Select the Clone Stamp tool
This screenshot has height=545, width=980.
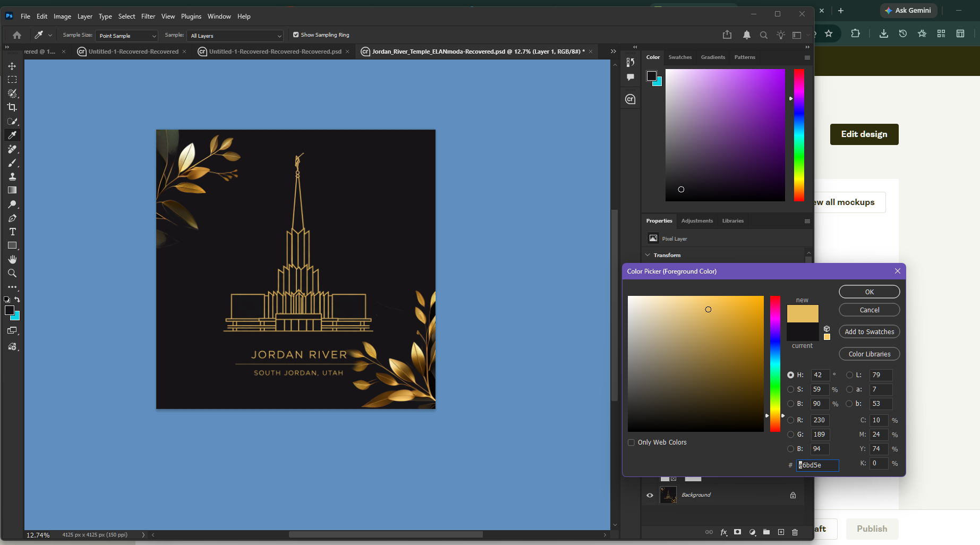click(12, 177)
